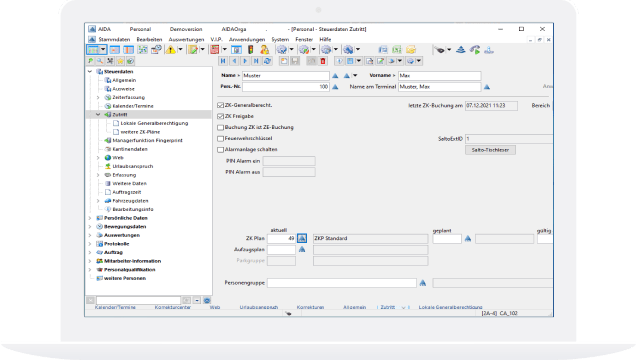Screen dimensions: 638x360
Task: Switch to Korrekturcenter bottom tab
Action: 173,307
